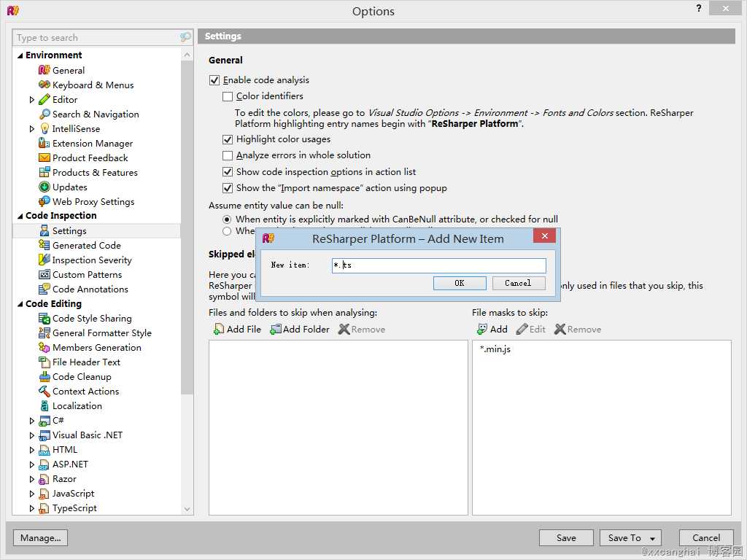This screenshot has width=747, height=560.
Task: Open the Save To dropdown arrow
Action: (653, 539)
